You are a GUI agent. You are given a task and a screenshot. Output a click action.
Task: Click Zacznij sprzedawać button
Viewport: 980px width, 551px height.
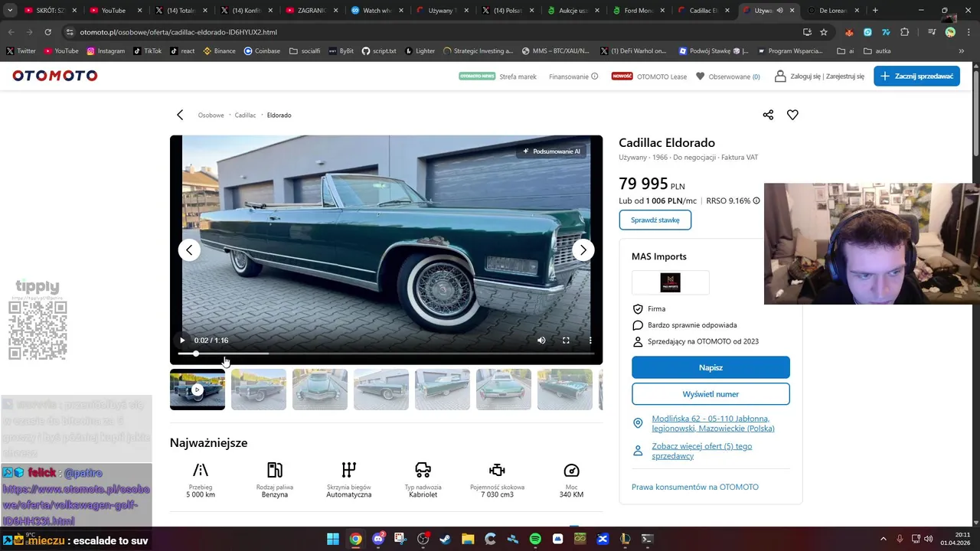coord(916,76)
